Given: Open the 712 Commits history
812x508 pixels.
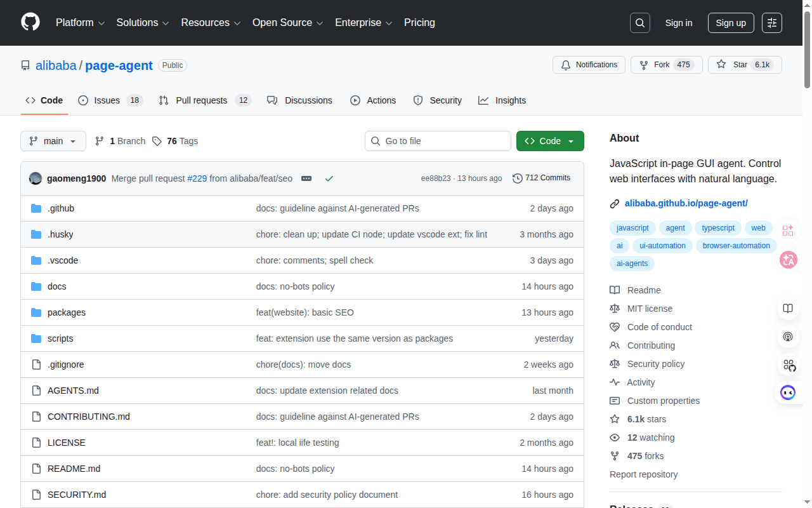Looking at the screenshot, I should tap(541, 178).
